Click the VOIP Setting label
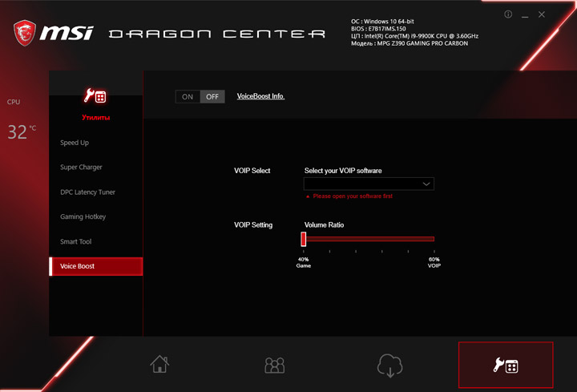The image size is (577, 392). click(x=253, y=225)
